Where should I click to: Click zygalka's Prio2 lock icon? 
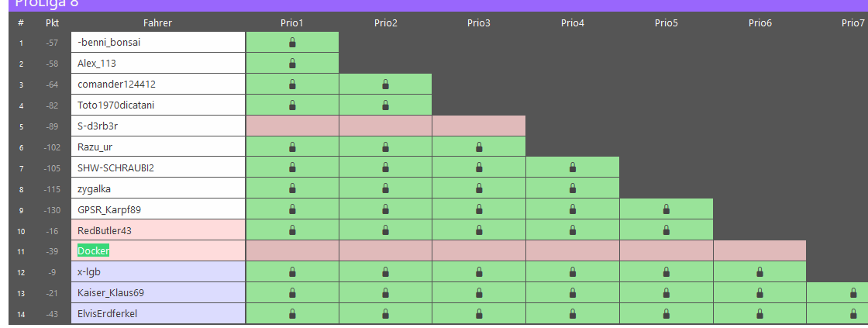coord(386,188)
